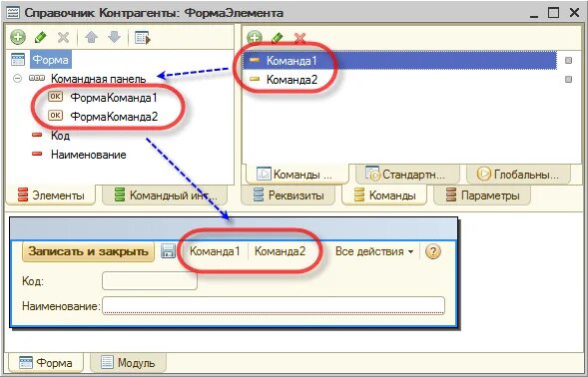Delete command with the red X icon

click(300, 38)
